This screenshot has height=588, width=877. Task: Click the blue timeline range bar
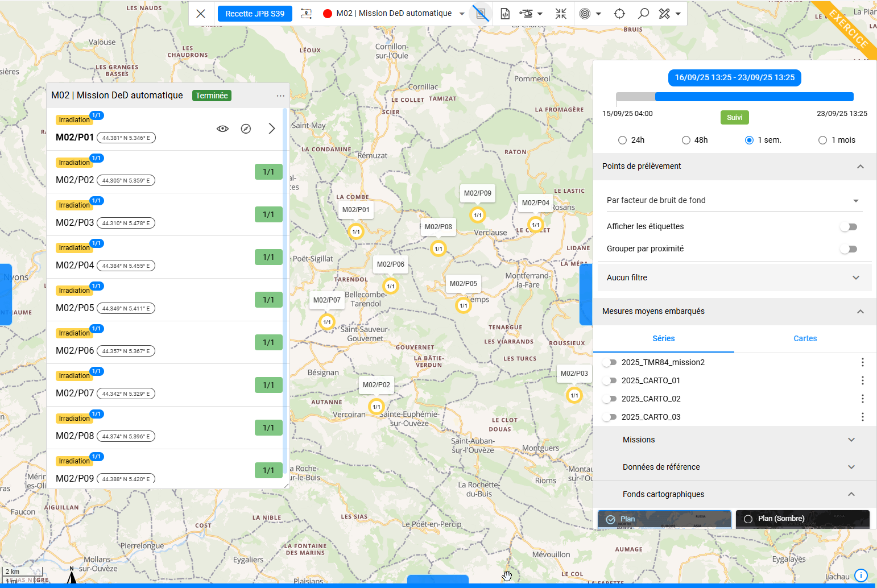point(754,97)
